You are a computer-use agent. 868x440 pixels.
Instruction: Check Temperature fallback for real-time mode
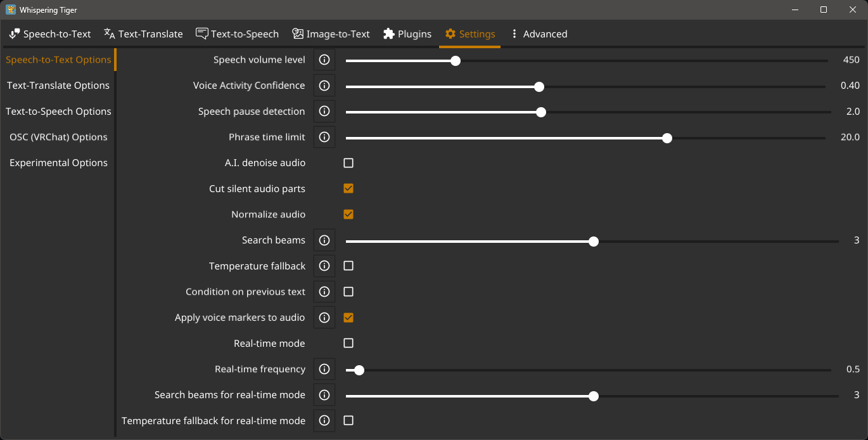348,420
